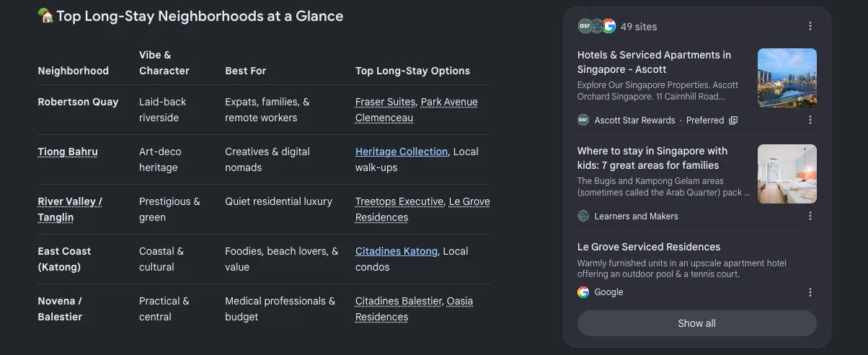The image size is (868, 355).
Task: Click the Oasia Residences link
Action: 414,309
